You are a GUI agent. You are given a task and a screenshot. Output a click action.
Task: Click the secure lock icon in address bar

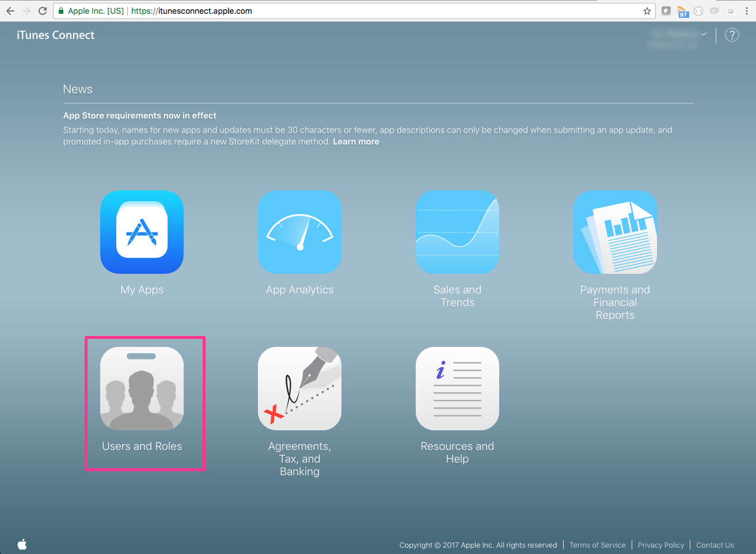[61, 11]
